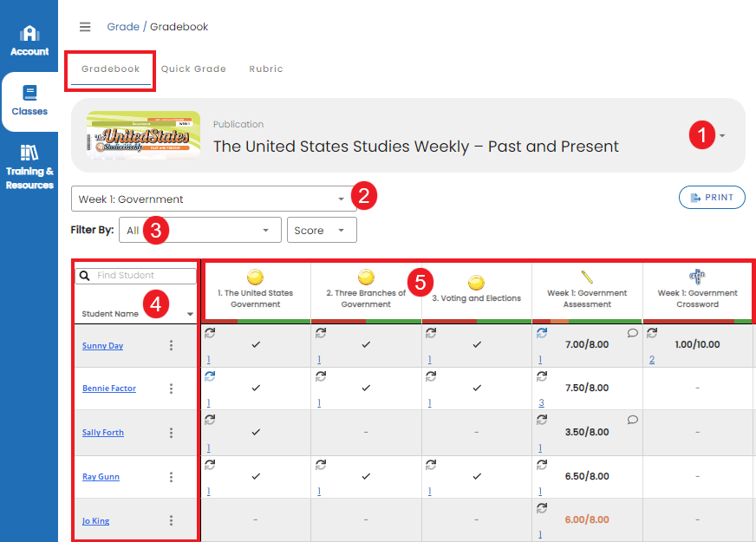
Task: Switch to the Rubric tab
Action: point(265,69)
